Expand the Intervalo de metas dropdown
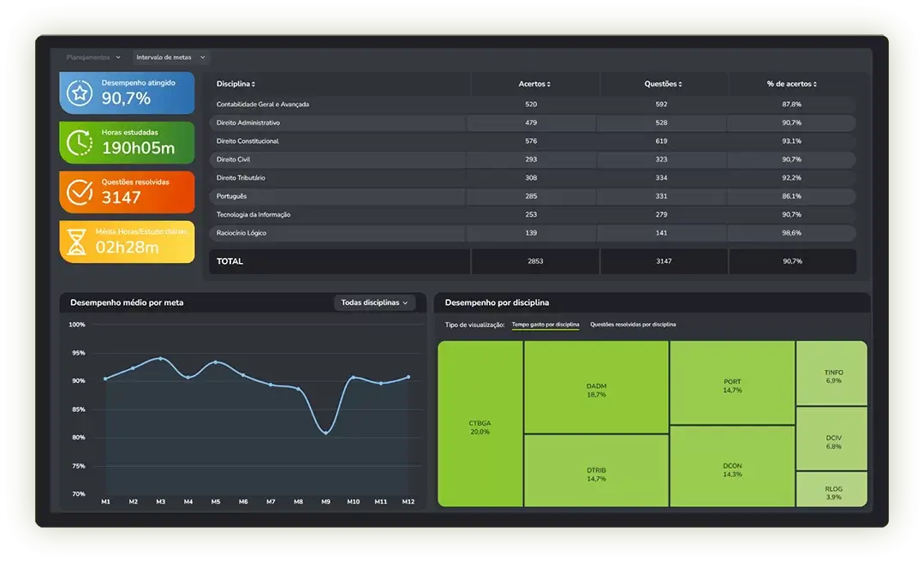 coord(171,57)
